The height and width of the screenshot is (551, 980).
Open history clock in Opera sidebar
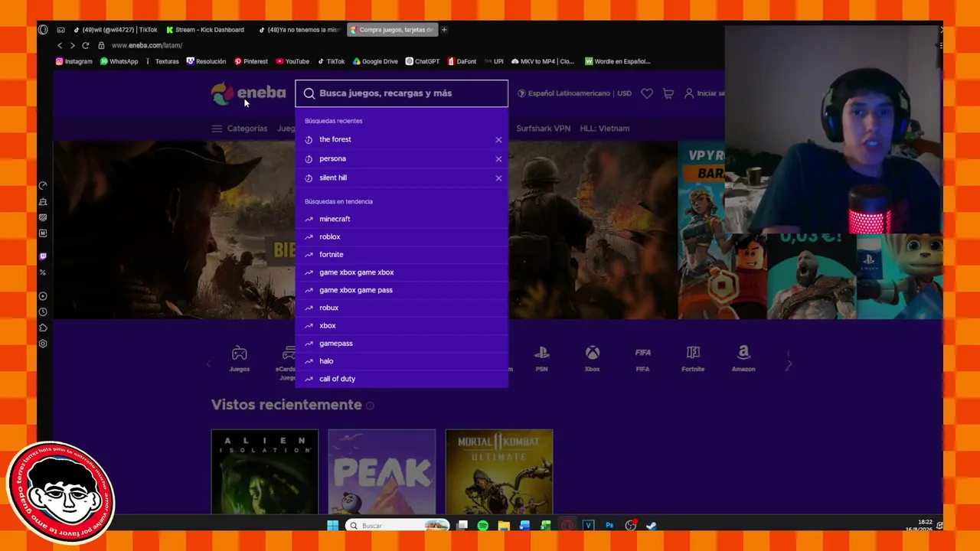[43, 312]
